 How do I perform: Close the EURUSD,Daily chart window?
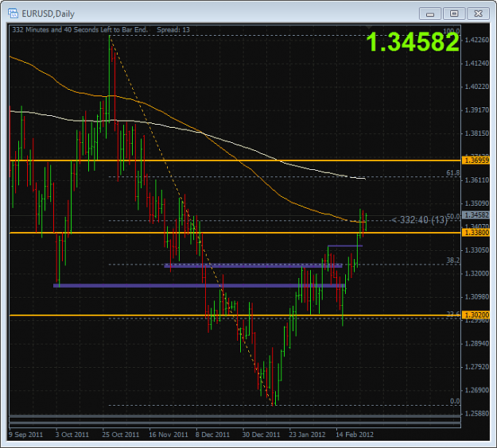tap(478, 14)
